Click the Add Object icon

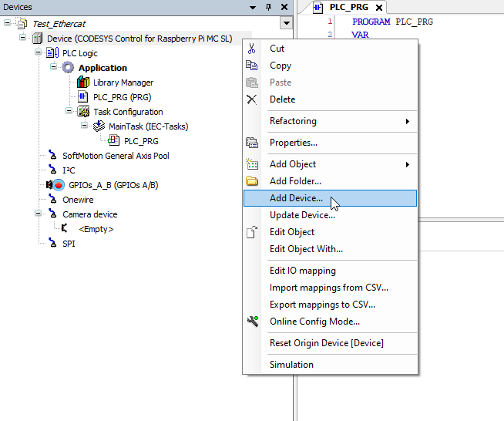tap(252, 163)
